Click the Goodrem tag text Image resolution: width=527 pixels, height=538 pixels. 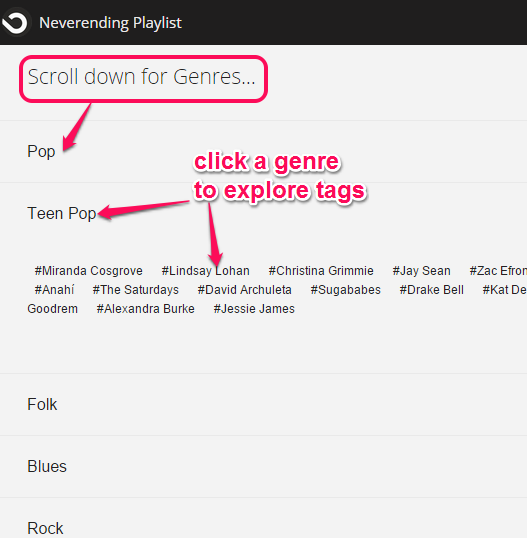point(52,309)
